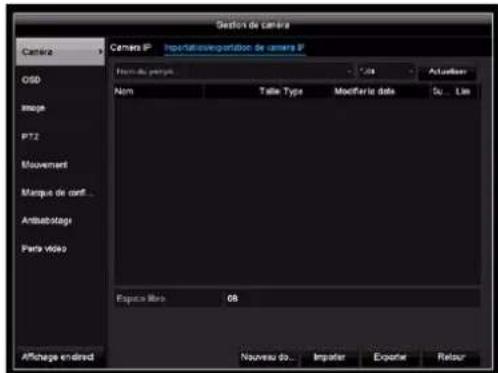Open the Perte vidéo section
Viewport: 498px width, 373px height.
pos(44,249)
